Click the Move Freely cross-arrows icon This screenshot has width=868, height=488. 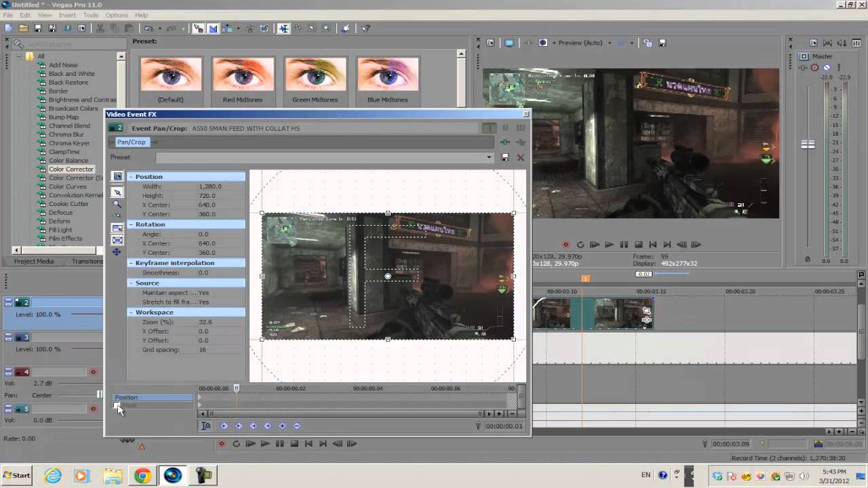tap(117, 252)
